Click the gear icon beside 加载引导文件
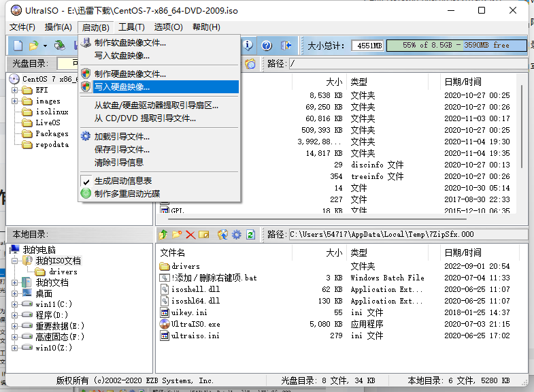The width and height of the screenshot is (534, 392). 86,136
